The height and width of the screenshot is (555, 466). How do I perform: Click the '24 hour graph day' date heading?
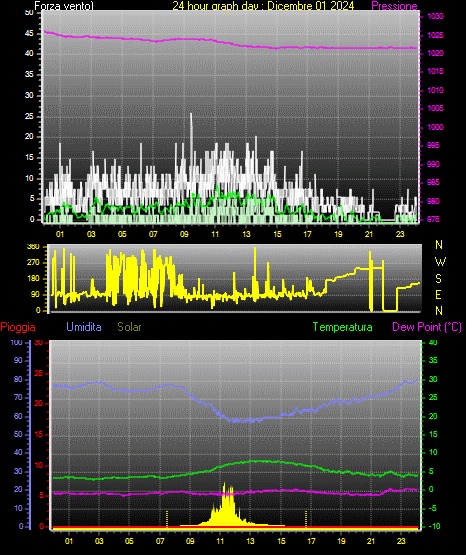(x=263, y=6)
